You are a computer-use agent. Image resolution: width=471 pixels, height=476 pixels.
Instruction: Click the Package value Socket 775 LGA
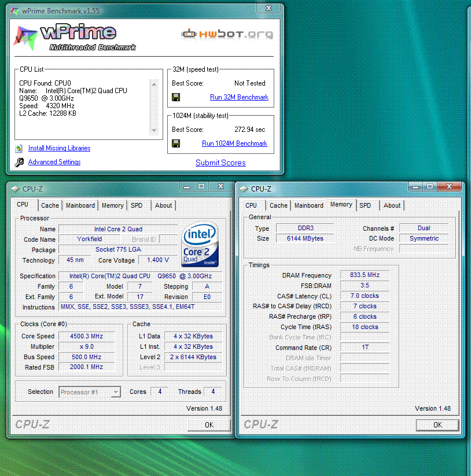coord(118,249)
